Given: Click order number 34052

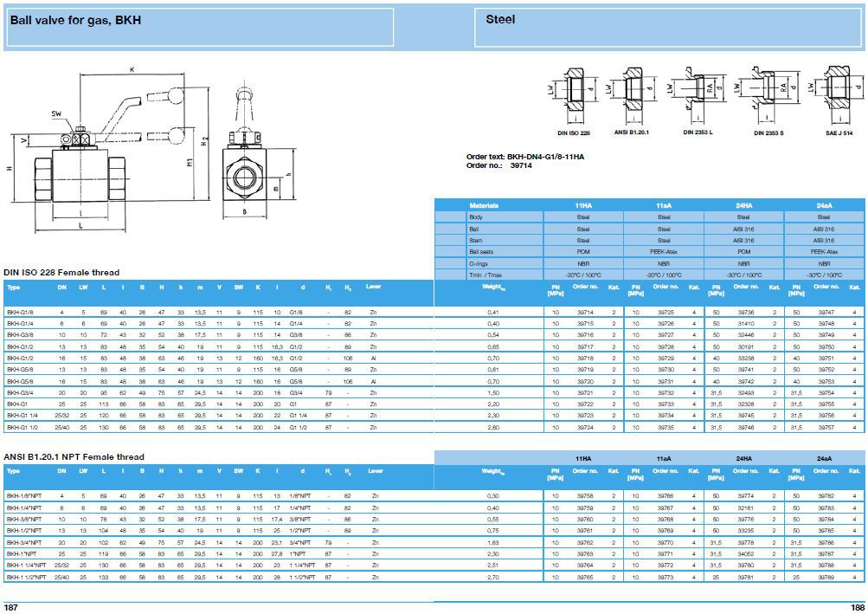Looking at the screenshot, I should pyautogui.click(x=746, y=553).
